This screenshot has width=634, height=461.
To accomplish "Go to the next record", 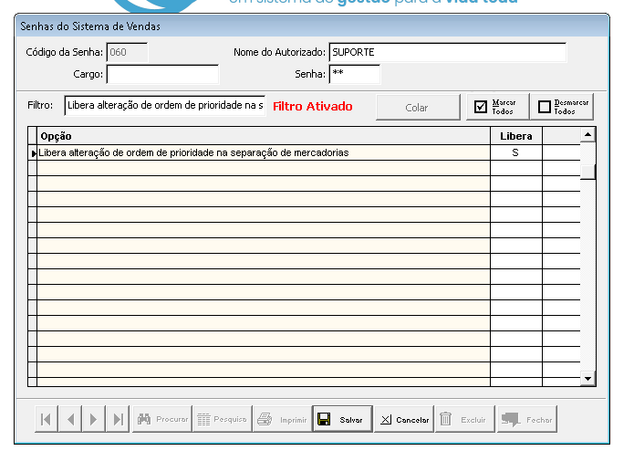I will [94, 420].
